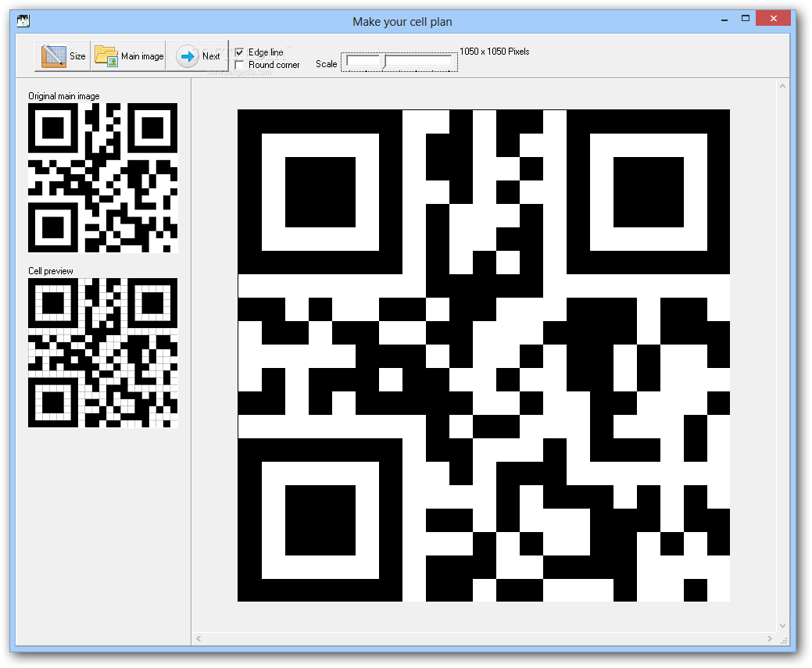Select the Cell preview thumbnail
The image size is (812, 668).
(102, 352)
